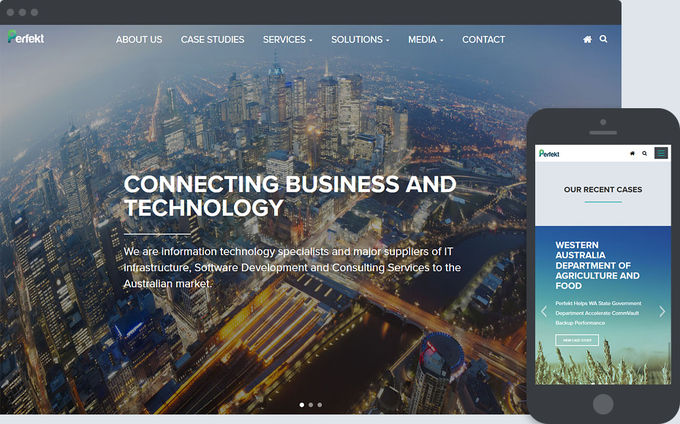Click the home icon in desktop navbar

pyautogui.click(x=587, y=39)
